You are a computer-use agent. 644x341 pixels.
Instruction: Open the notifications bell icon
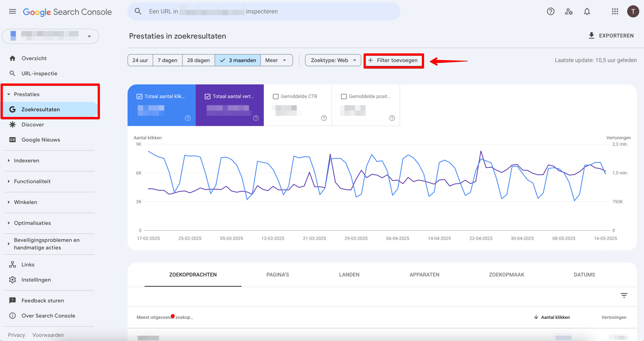click(587, 12)
